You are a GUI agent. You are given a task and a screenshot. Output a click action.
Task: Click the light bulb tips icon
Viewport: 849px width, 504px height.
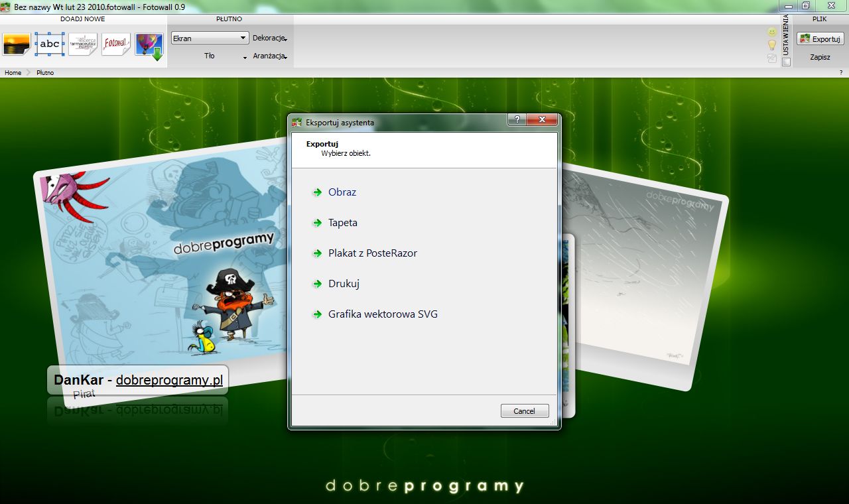tap(772, 45)
